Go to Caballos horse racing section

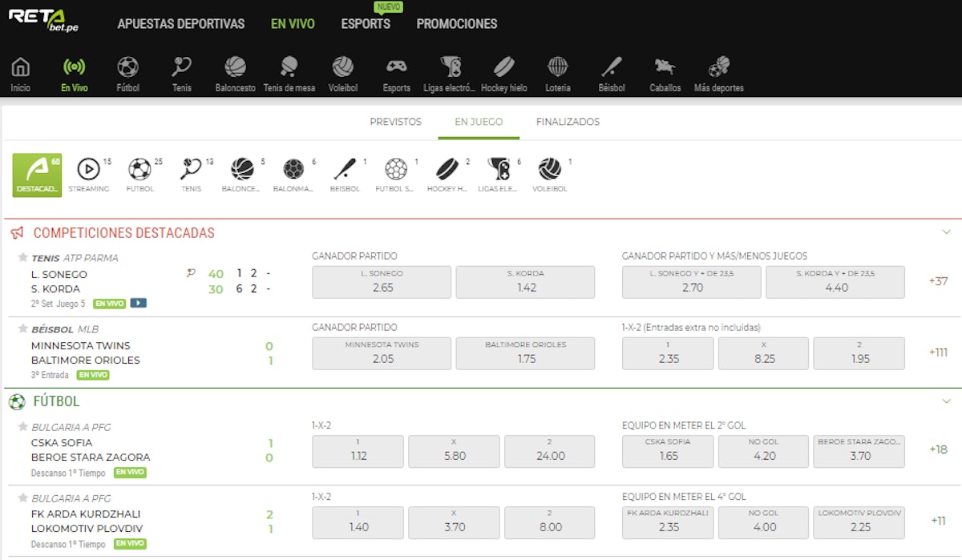(665, 74)
